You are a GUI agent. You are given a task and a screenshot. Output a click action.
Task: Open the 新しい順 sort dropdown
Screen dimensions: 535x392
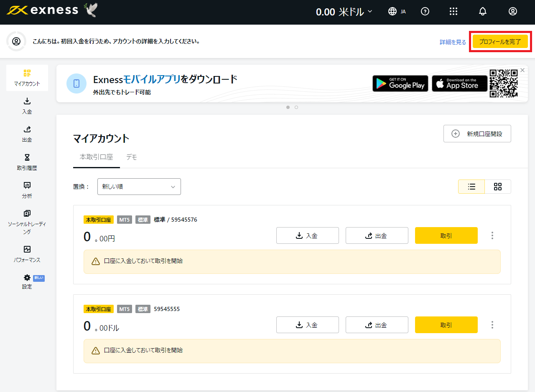[x=139, y=187]
